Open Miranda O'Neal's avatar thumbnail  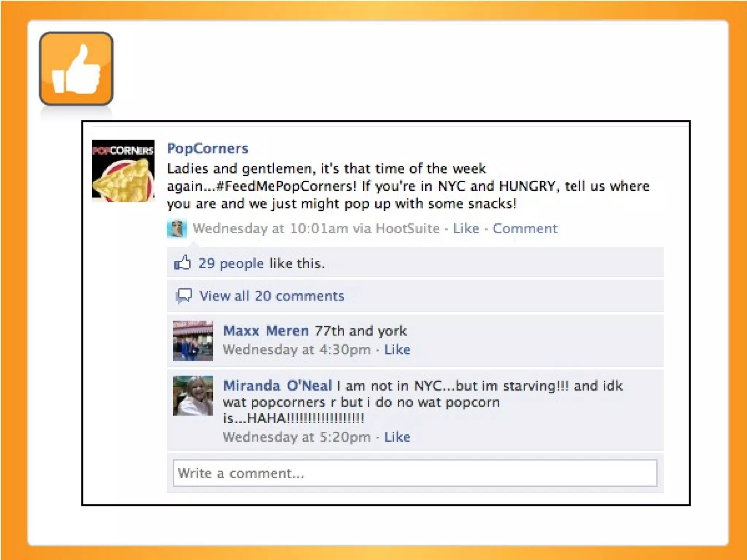coord(193,396)
